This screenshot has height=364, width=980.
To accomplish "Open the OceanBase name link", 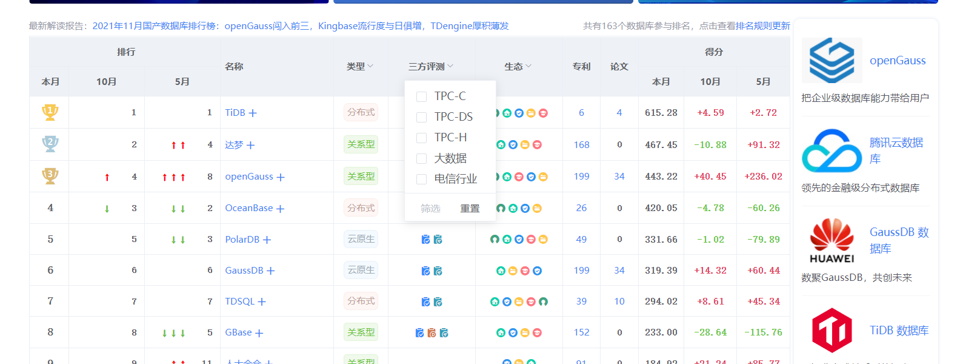I will tap(249, 208).
